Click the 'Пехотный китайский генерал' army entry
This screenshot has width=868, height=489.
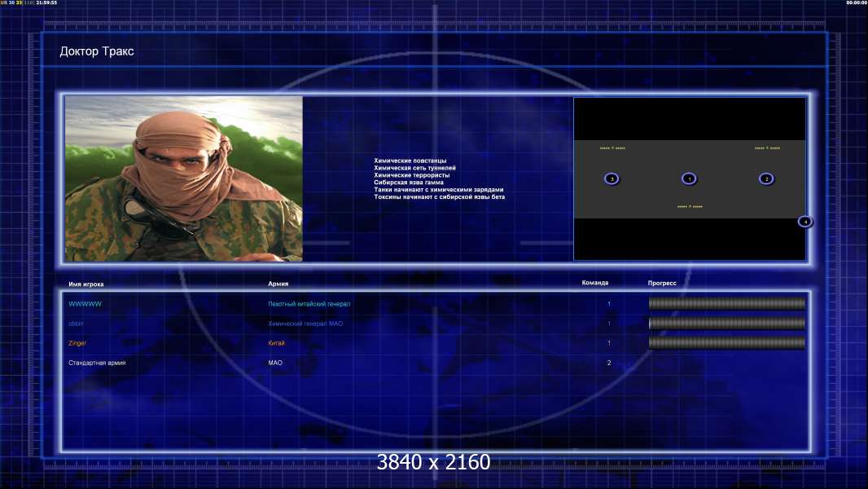pos(309,304)
